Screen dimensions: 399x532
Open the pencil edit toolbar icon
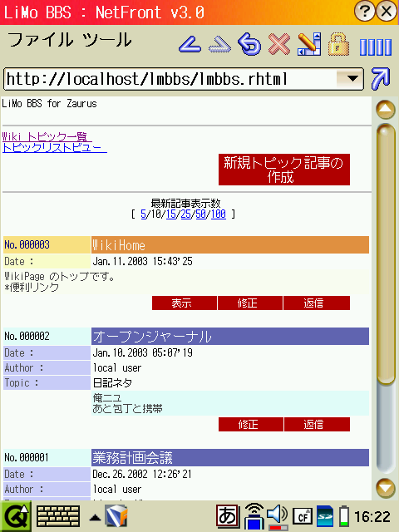click(x=309, y=44)
